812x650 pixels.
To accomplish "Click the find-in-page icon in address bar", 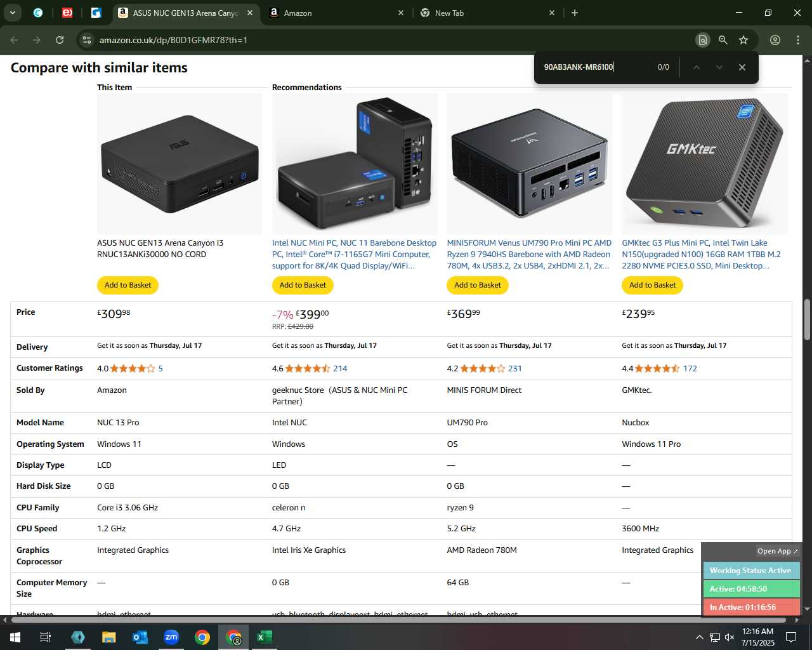I will [x=702, y=40].
